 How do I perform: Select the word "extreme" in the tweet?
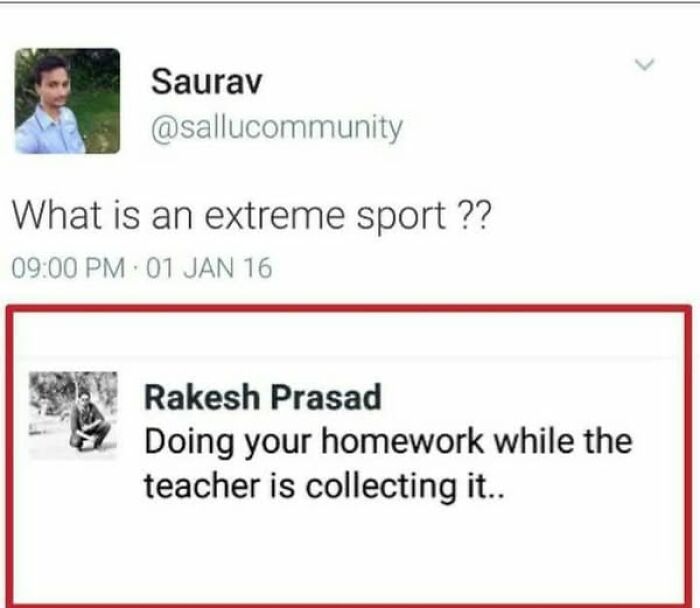(x=275, y=216)
